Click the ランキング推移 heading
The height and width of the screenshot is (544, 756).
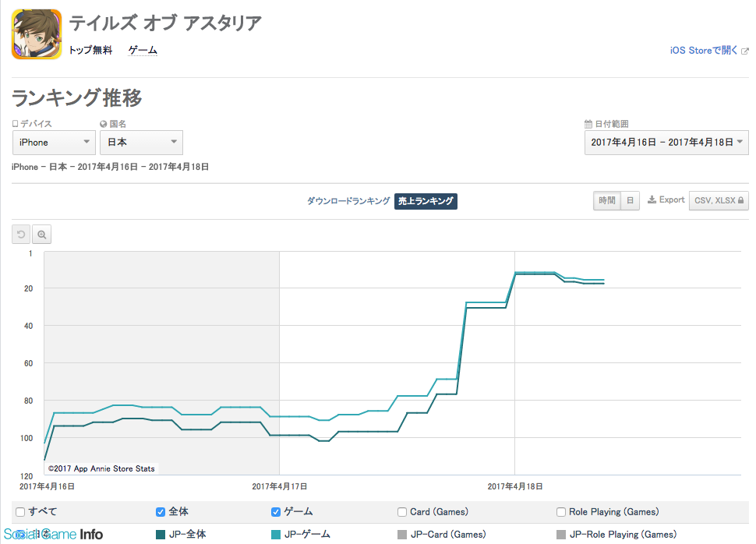coord(76,98)
